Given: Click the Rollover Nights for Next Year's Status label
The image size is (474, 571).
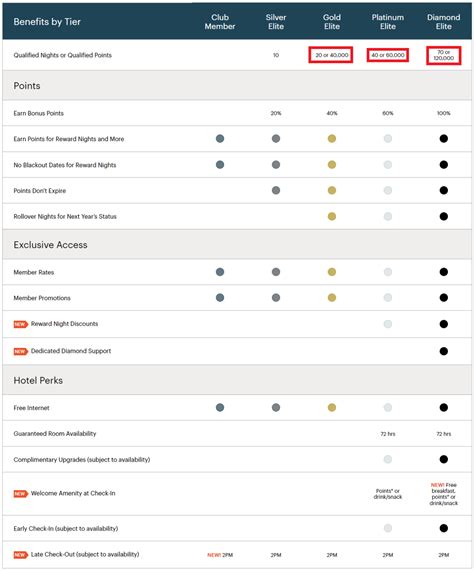Looking at the screenshot, I should (x=65, y=217).
